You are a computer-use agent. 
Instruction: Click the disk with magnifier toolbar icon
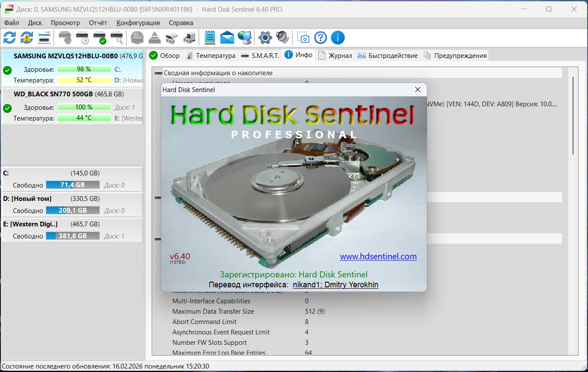click(x=117, y=38)
